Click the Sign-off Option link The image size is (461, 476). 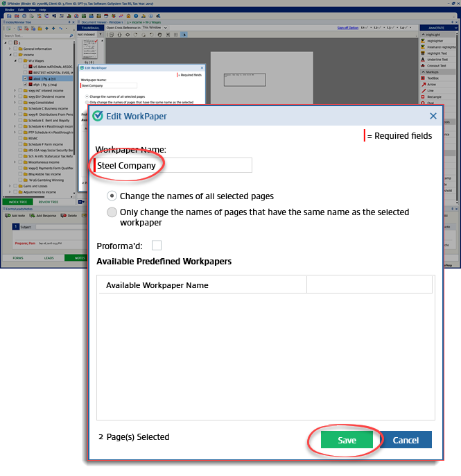(347, 28)
